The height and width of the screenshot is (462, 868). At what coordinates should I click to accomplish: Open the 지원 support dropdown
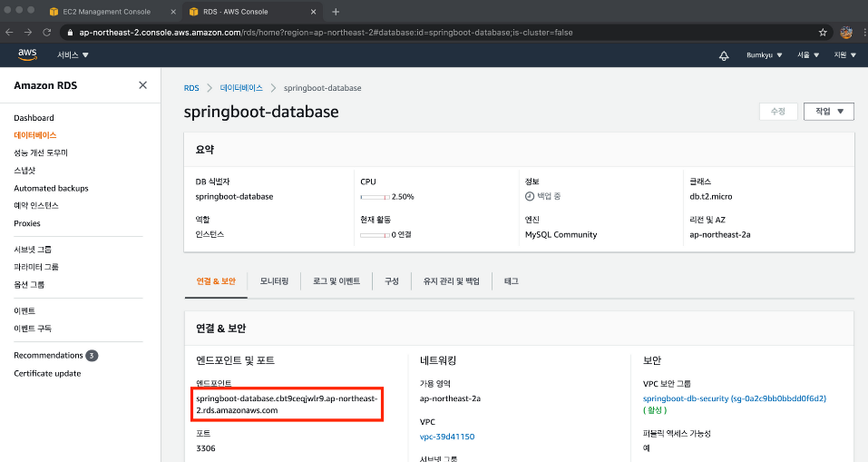pyautogui.click(x=845, y=54)
